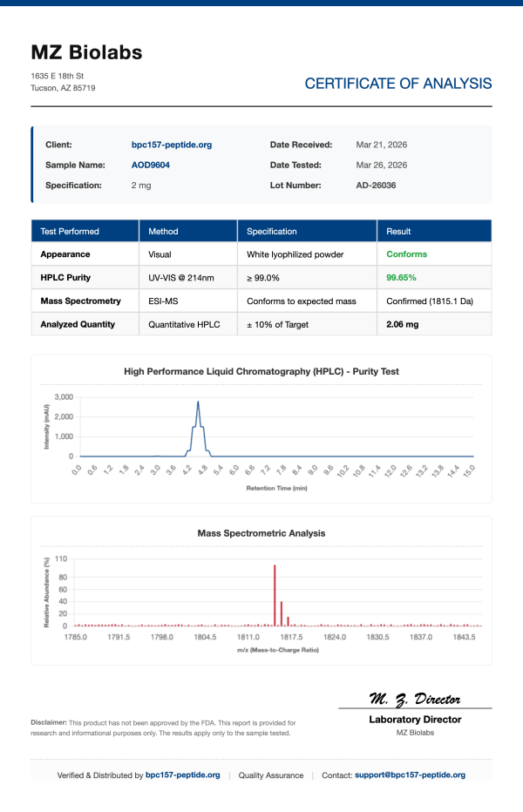The width and height of the screenshot is (523, 812).
Task: Select the Date Tested value Mar 26, 2026
Action: 382,166
